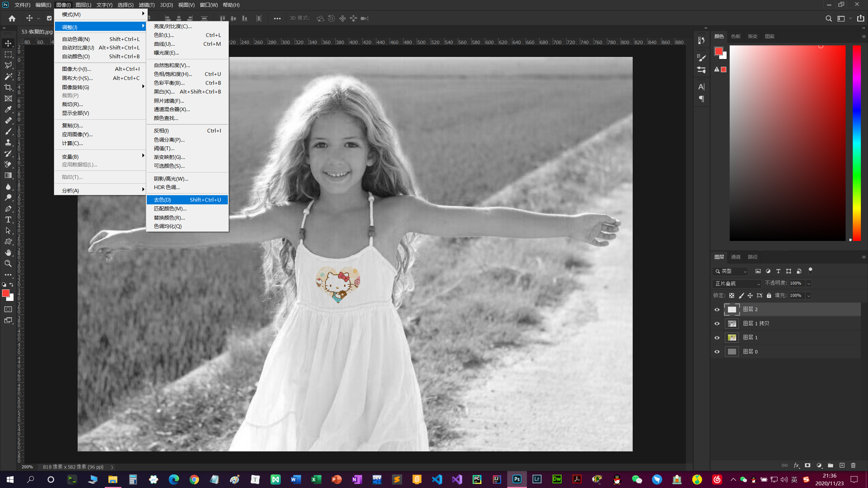Select the Healing Brush tool
This screenshot has height=488, width=868.
pyautogui.click(x=8, y=121)
